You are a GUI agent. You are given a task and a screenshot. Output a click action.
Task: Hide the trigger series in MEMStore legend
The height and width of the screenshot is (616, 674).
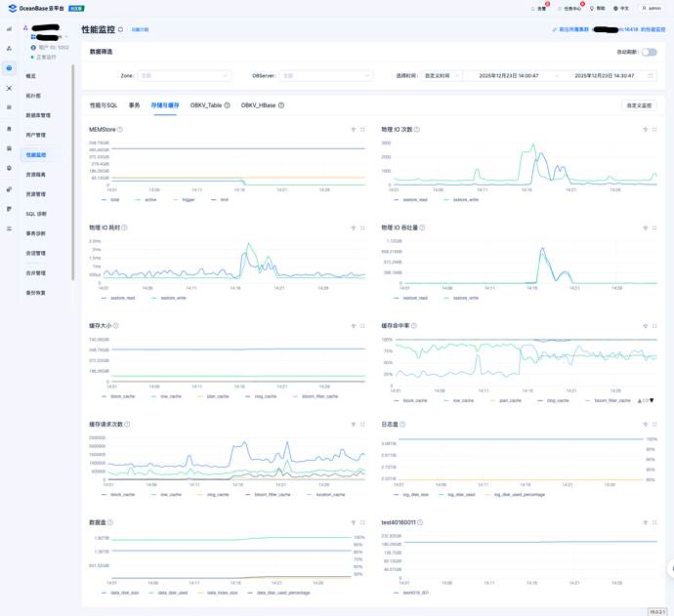tap(188, 199)
